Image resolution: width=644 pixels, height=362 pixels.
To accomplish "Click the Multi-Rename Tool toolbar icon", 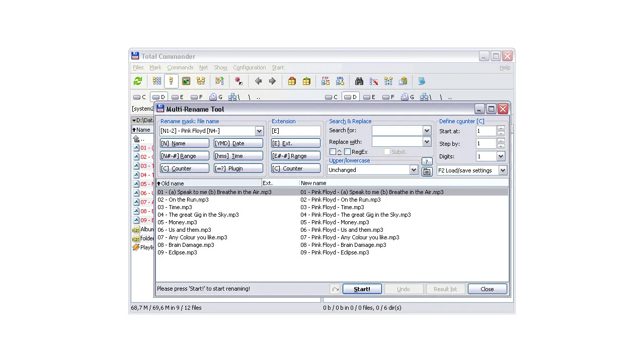I will click(x=374, y=81).
